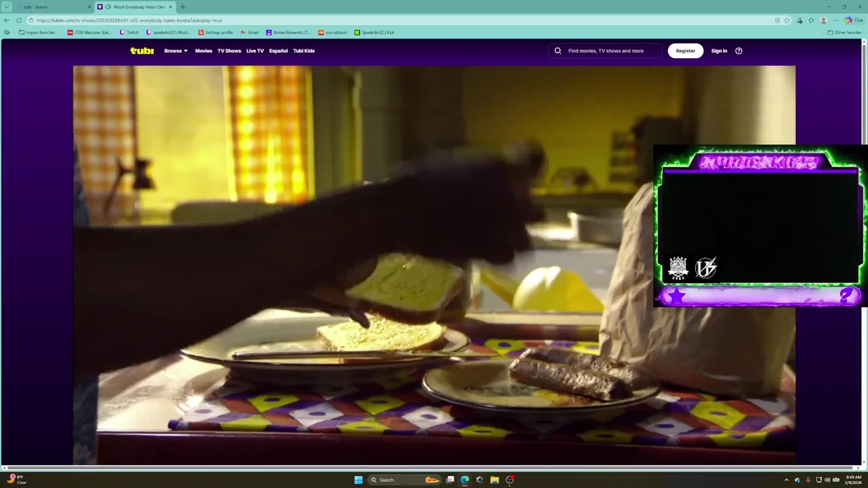This screenshot has width=868, height=488.
Task: Click the Windows taskbar Search box
Action: pos(405,480)
